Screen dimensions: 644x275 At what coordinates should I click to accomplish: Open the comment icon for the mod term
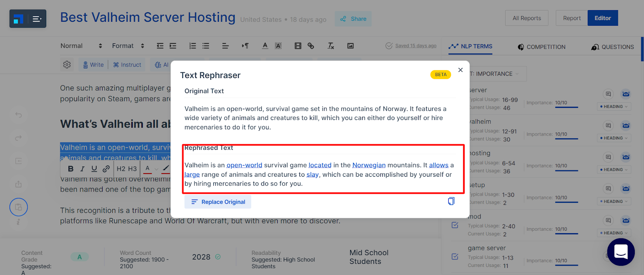608,220
